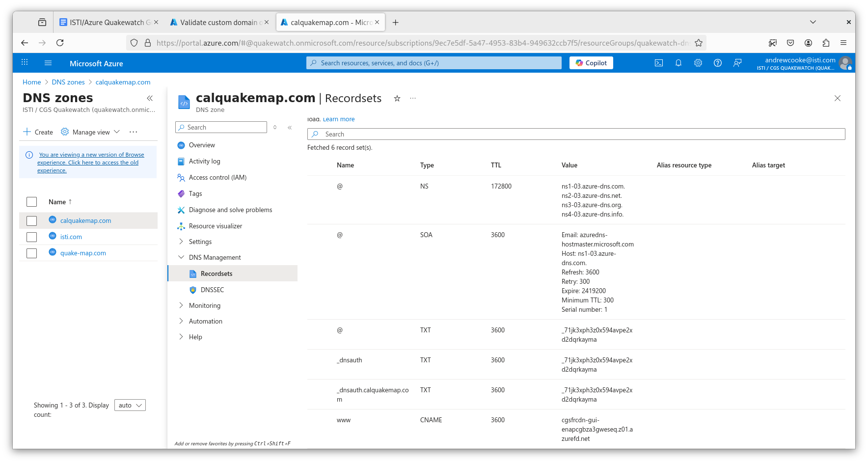The image size is (868, 463).
Task: Go back in browser history
Action: (25, 43)
